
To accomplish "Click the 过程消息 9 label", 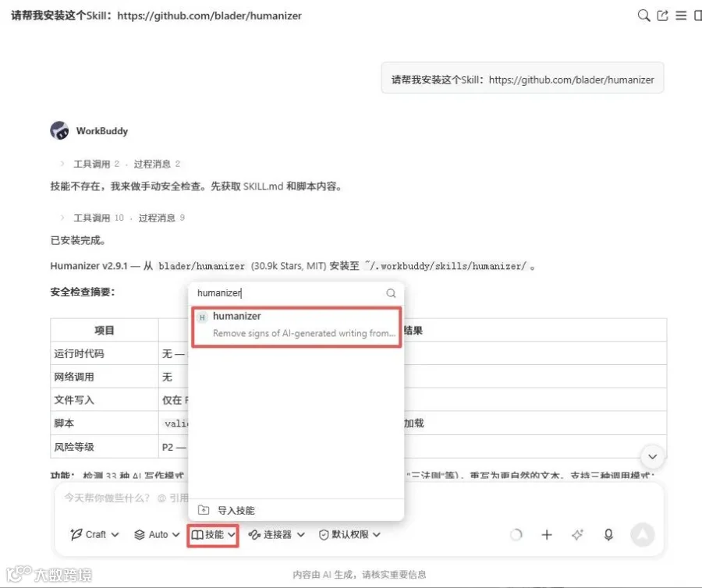I will [161, 218].
